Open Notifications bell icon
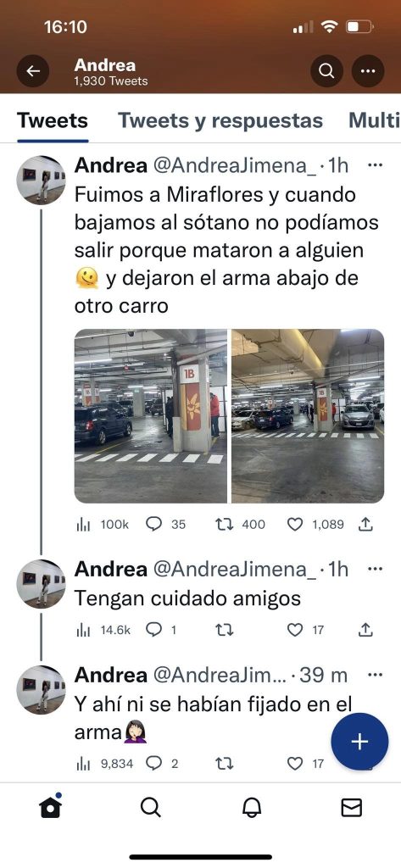This screenshot has width=401, height=868. 251,808
